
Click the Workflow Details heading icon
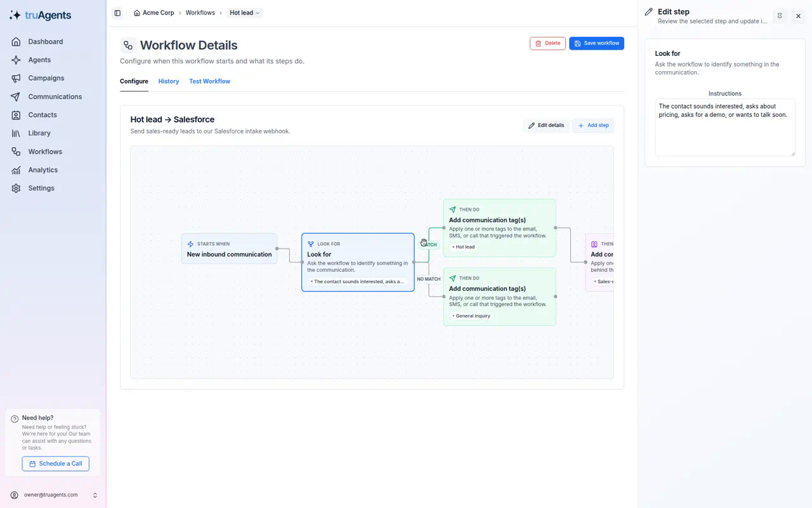pyautogui.click(x=128, y=45)
